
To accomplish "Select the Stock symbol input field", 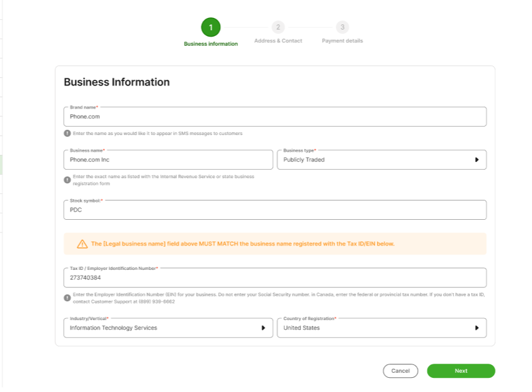I will tap(275, 210).
